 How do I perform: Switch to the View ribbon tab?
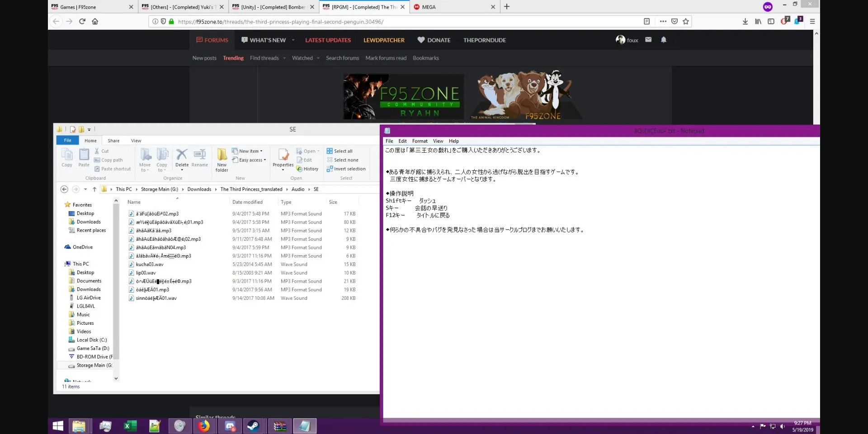coord(136,140)
